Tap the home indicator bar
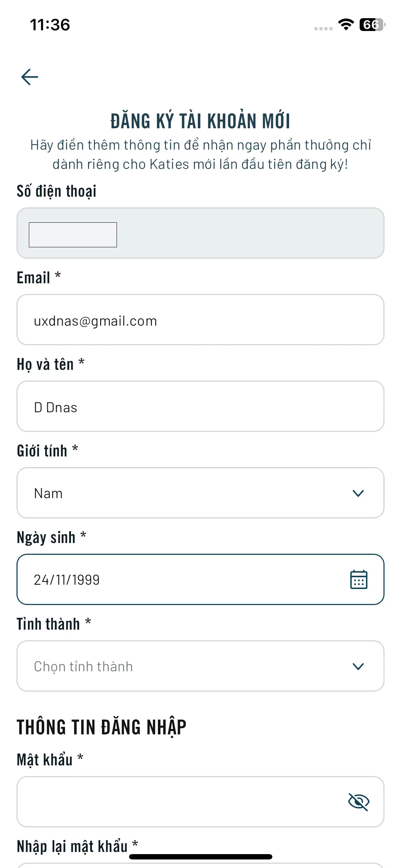The width and height of the screenshot is (401, 868). [x=200, y=857]
